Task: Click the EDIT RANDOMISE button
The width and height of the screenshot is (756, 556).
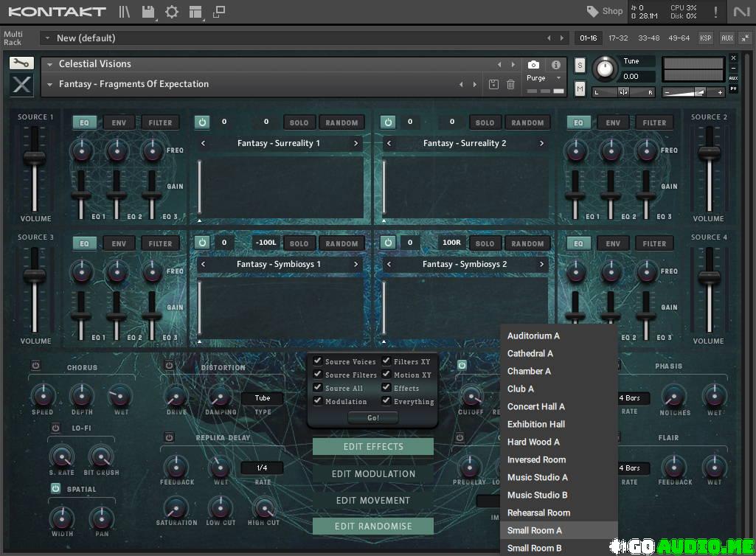Action: click(x=373, y=526)
